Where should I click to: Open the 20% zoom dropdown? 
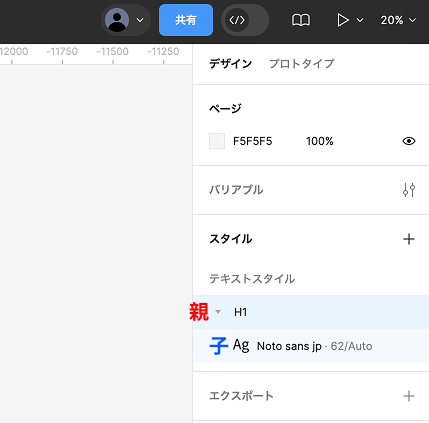pos(398,20)
